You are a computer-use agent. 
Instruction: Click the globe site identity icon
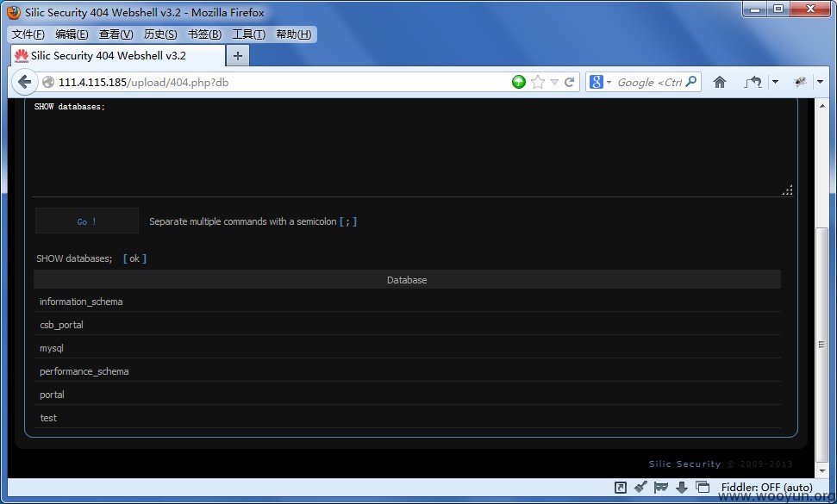point(48,82)
